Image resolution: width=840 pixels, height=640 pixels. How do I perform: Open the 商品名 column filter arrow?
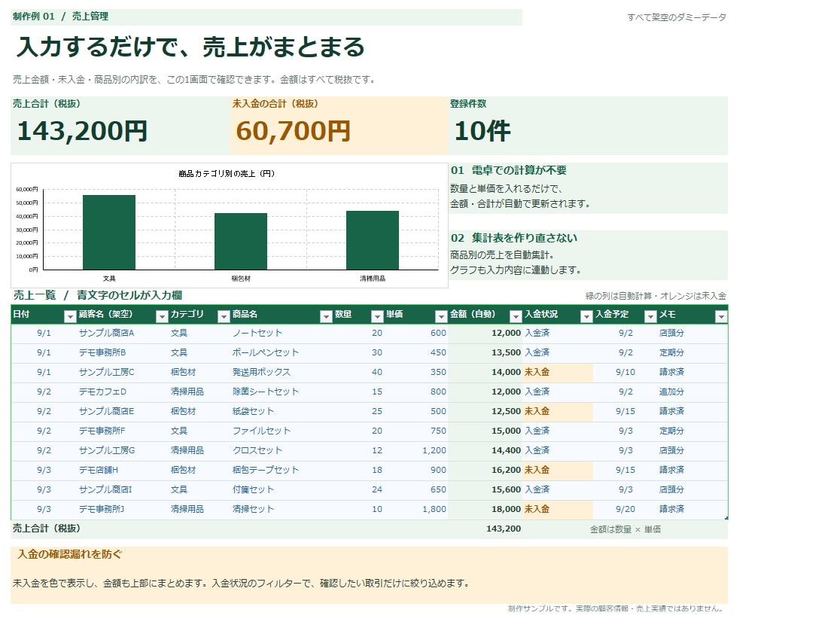click(326, 317)
